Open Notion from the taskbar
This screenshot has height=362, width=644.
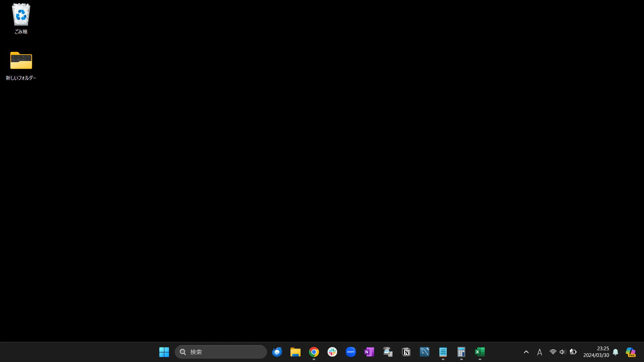406,352
